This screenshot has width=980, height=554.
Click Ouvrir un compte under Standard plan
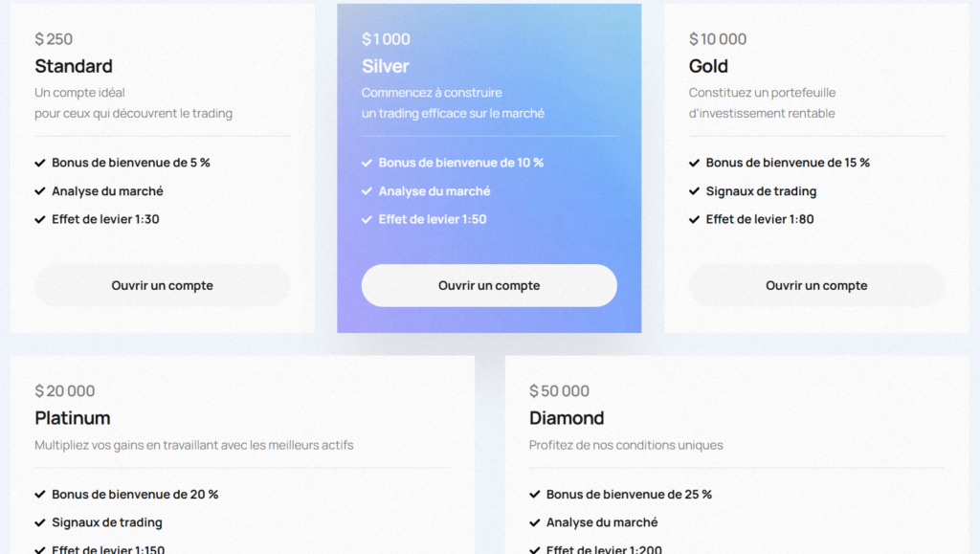point(162,285)
